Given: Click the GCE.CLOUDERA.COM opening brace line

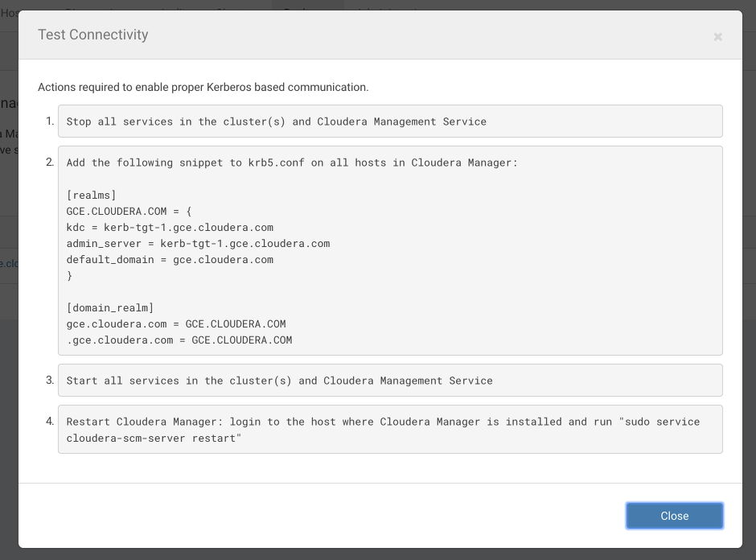Looking at the screenshot, I should [129, 212].
